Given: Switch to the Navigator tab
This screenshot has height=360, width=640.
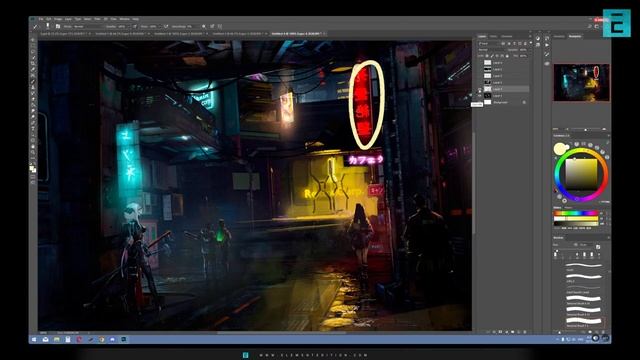Looking at the screenshot, I should click(575, 36).
